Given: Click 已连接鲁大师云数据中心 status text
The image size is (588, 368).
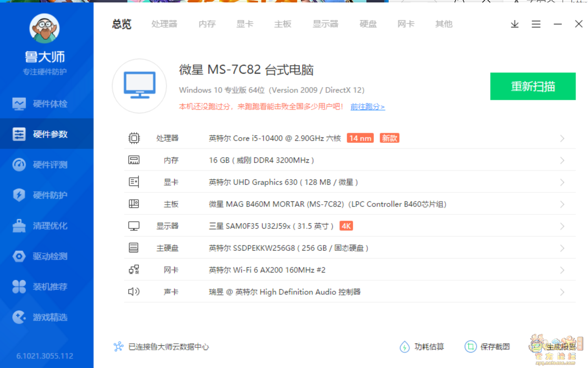Looking at the screenshot, I should pos(168,347).
